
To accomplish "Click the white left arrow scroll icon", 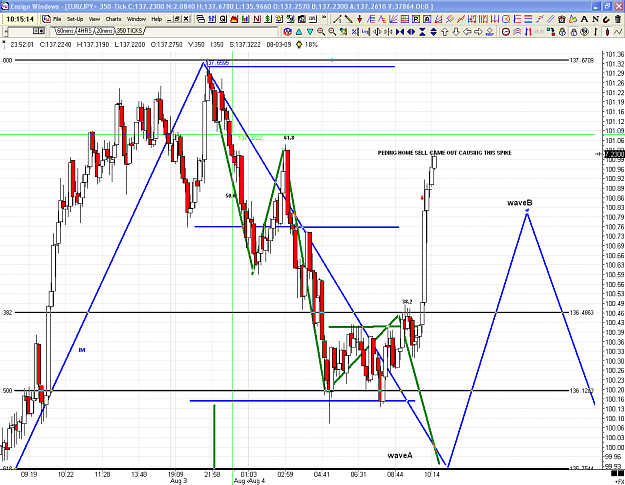I will point(467,31).
